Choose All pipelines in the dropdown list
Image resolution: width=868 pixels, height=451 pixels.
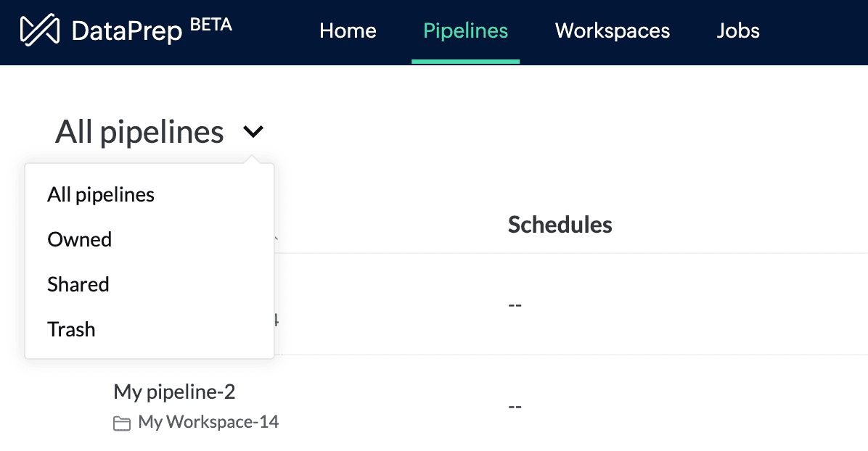101,194
